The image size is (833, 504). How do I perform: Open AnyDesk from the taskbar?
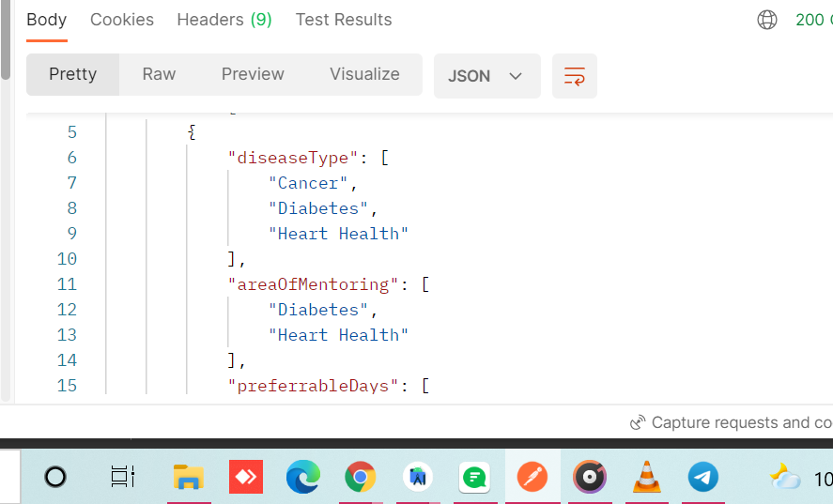coord(246,477)
